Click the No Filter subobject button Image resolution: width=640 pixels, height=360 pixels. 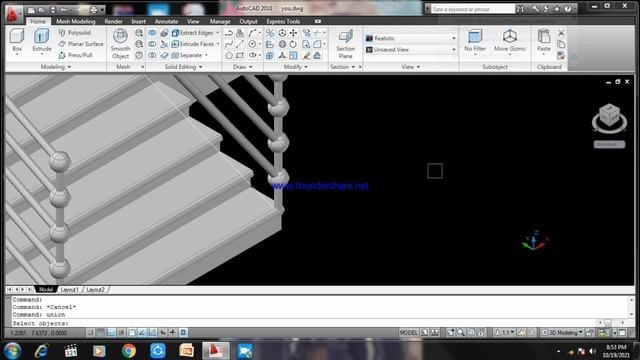(475, 41)
